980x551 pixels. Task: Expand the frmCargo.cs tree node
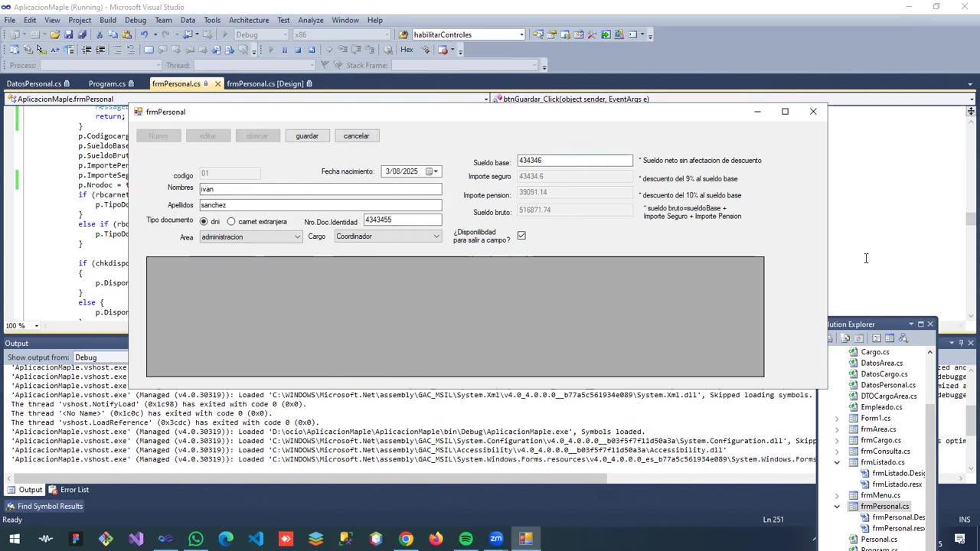pos(837,441)
